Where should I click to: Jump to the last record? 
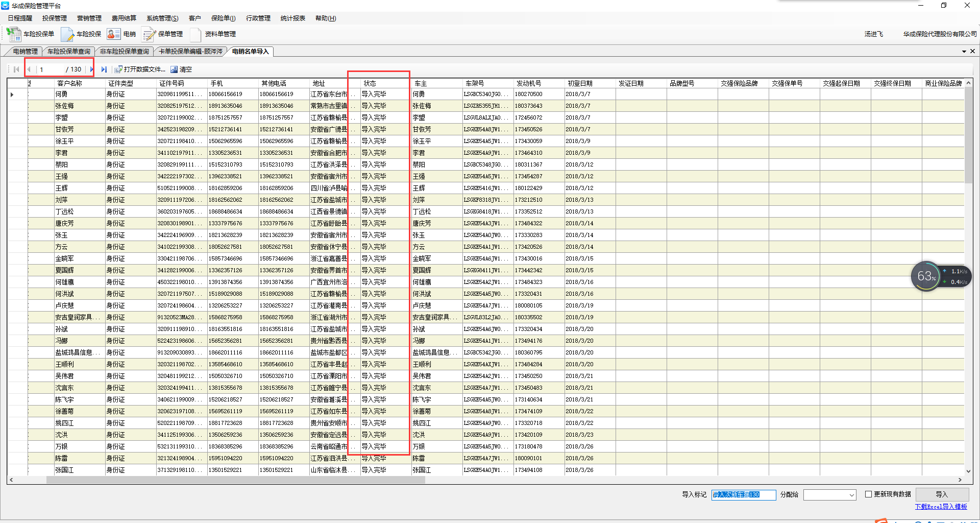pos(104,69)
